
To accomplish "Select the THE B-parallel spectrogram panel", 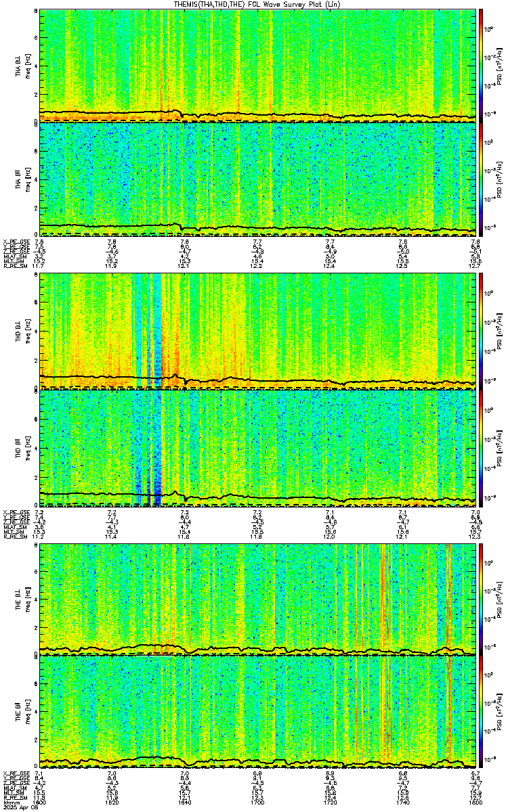I will point(257,712).
